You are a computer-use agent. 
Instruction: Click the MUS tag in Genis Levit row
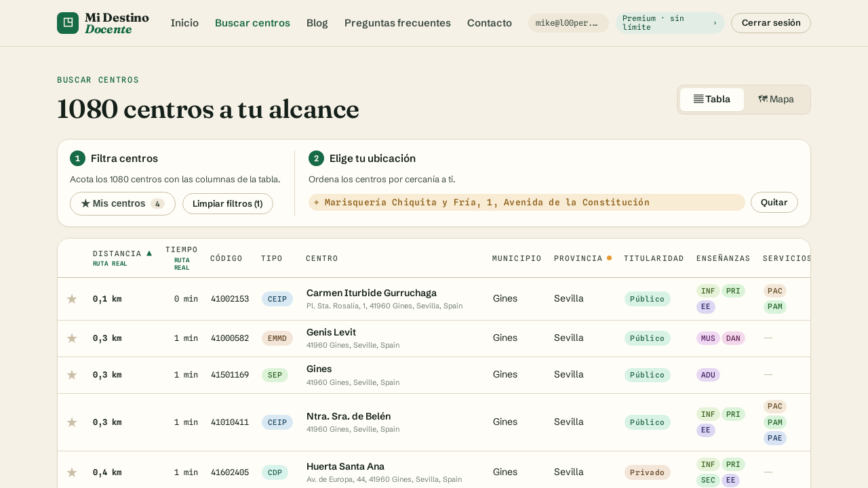point(708,338)
